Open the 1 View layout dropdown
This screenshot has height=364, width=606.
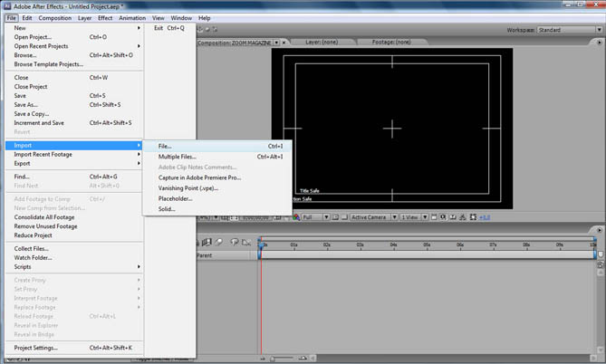tap(411, 217)
